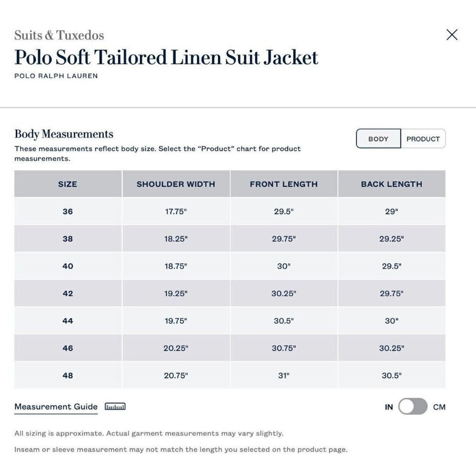This screenshot has height=476, width=476.
Task: Click the Front Length column header
Action: [284, 184]
